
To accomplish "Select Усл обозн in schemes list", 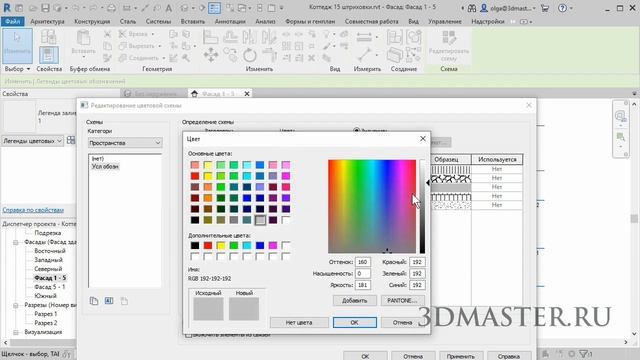I will click(x=105, y=167).
